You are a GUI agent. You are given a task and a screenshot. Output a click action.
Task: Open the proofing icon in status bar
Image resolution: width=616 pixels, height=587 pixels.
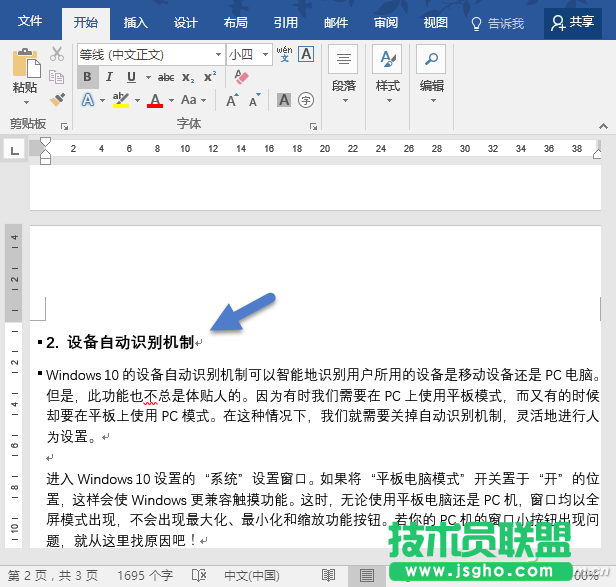199,576
